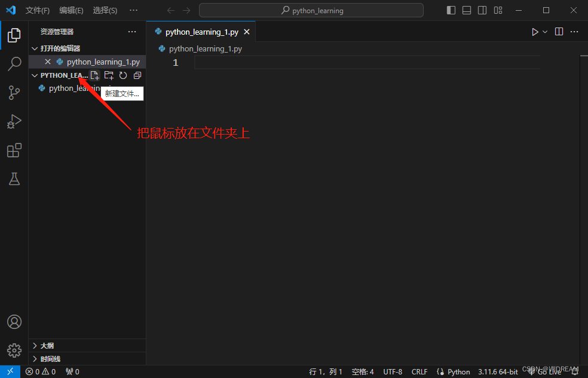Open the run options dropdown arrow
This screenshot has width=588, height=378.
pos(545,32)
